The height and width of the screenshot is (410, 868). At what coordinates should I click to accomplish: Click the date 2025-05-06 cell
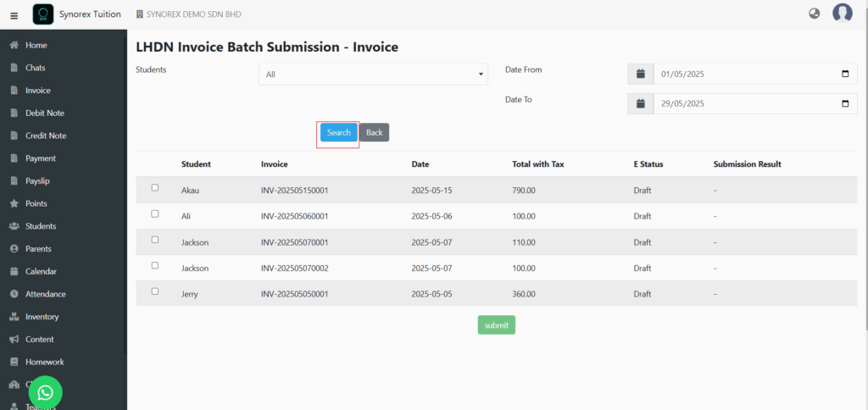[x=431, y=216]
